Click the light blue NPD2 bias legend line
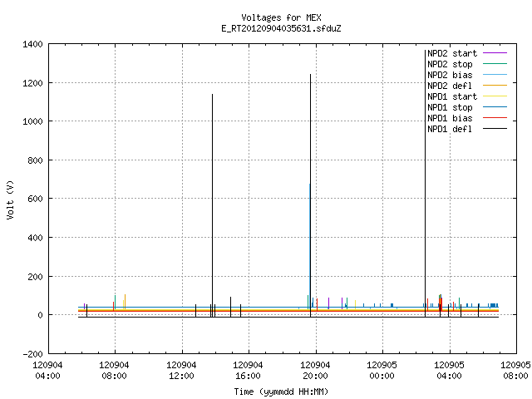 495,75
